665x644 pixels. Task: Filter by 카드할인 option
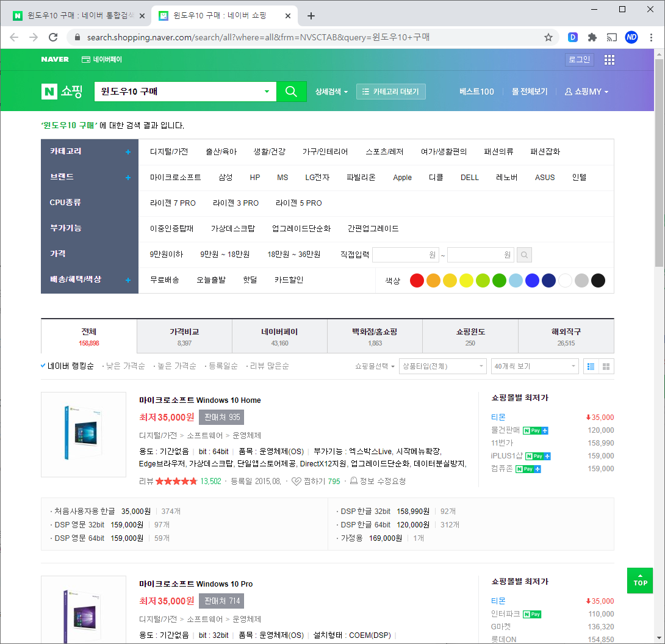[289, 280]
